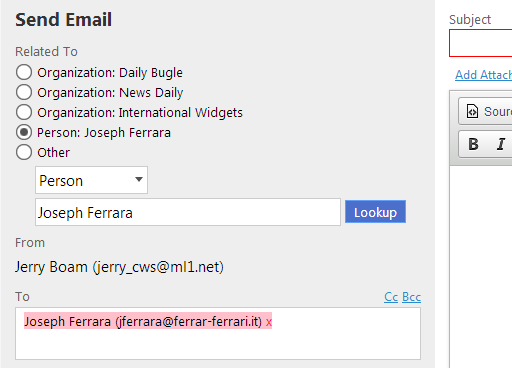Open the Person type dropdown
Image resolution: width=512 pixels, height=368 pixels.
point(91,180)
